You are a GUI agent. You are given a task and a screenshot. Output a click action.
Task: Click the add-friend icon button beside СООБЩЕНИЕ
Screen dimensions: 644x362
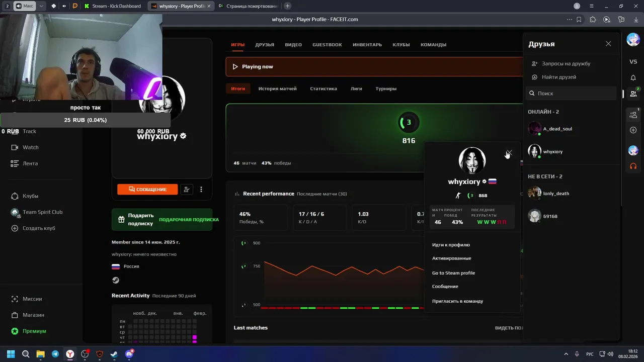187,190
